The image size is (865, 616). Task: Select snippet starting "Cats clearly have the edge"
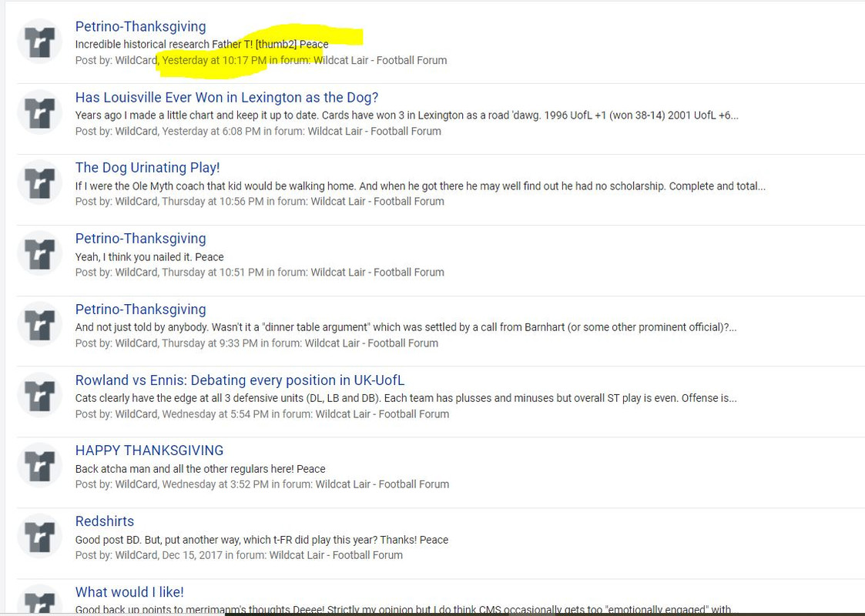click(x=406, y=398)
